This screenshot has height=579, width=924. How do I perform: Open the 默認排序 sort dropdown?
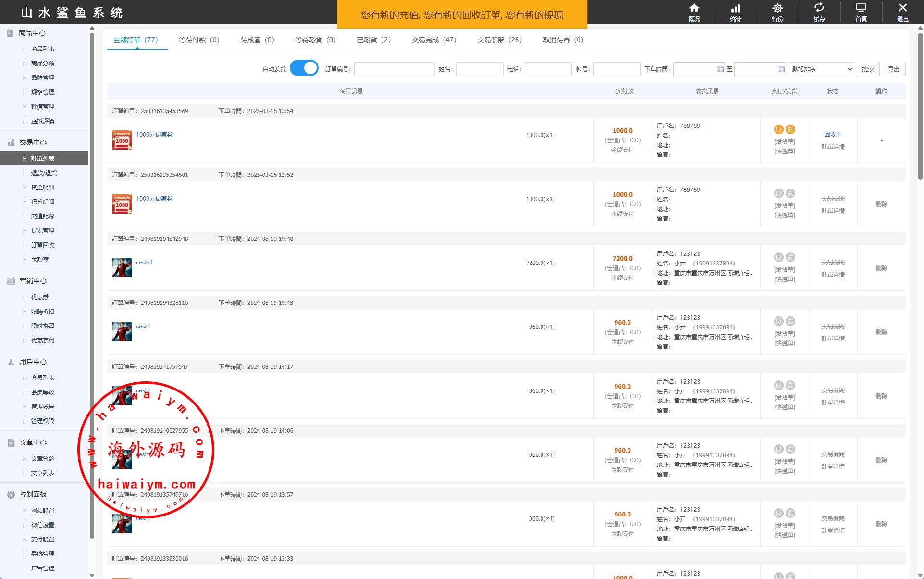821,69
